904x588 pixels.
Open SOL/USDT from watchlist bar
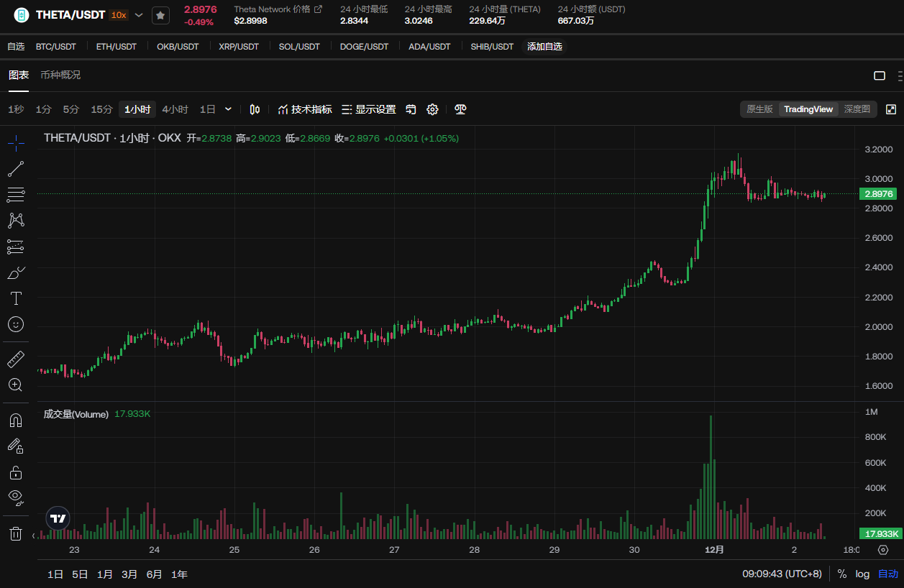coord(299,47)
